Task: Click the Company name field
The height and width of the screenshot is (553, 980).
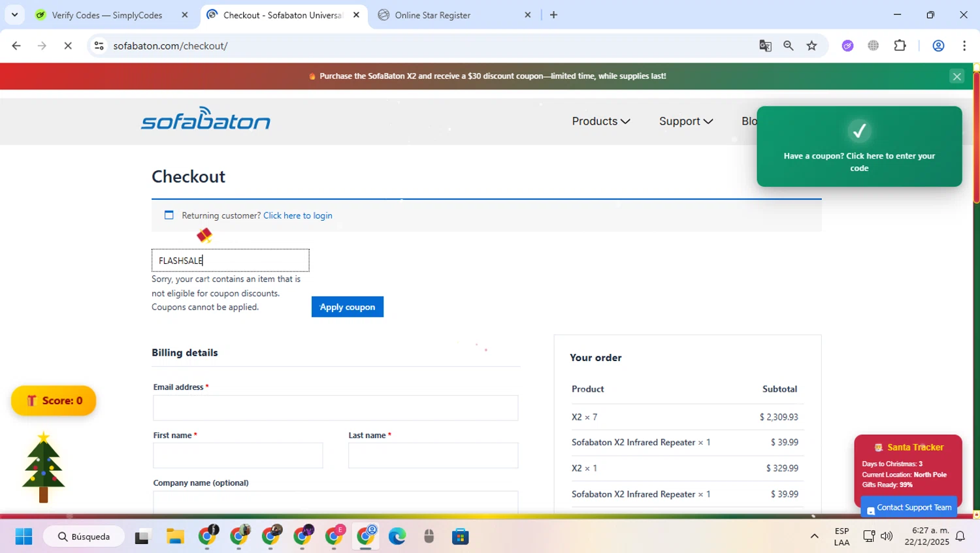Action: 336,501
